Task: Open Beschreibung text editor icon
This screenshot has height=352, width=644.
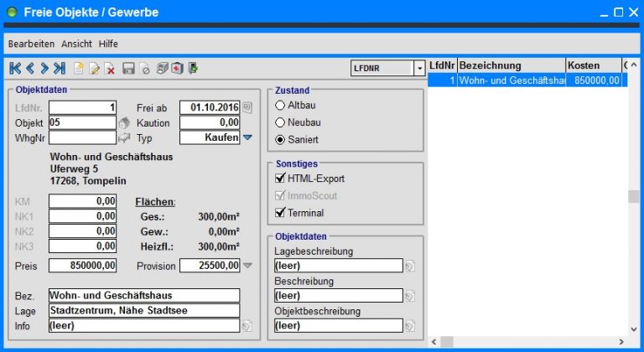Action: tap(409, 296)
